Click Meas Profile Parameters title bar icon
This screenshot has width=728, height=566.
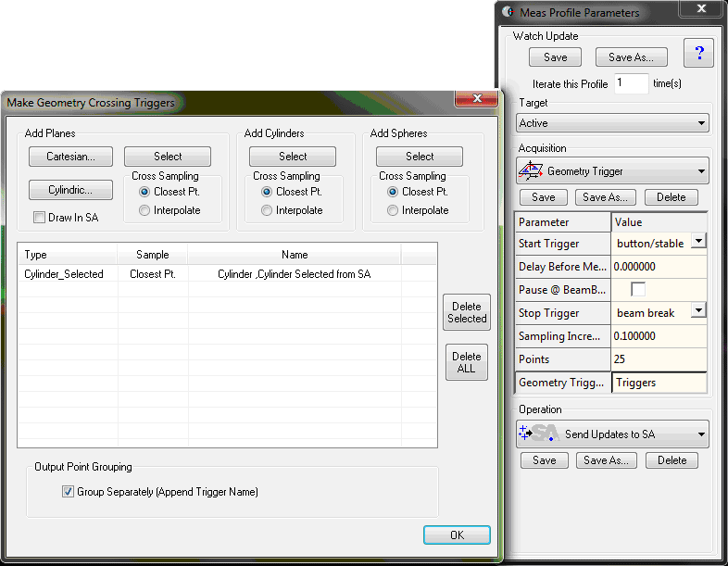coord(508,12)
